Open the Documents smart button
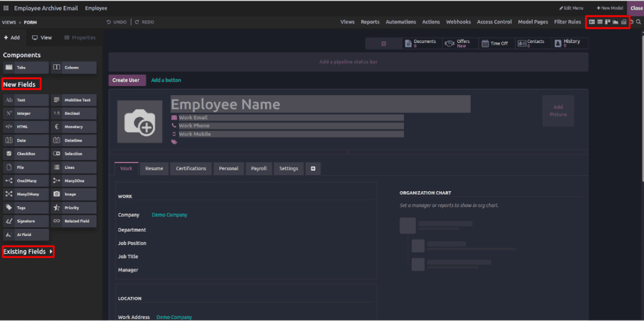 [422, 44]
